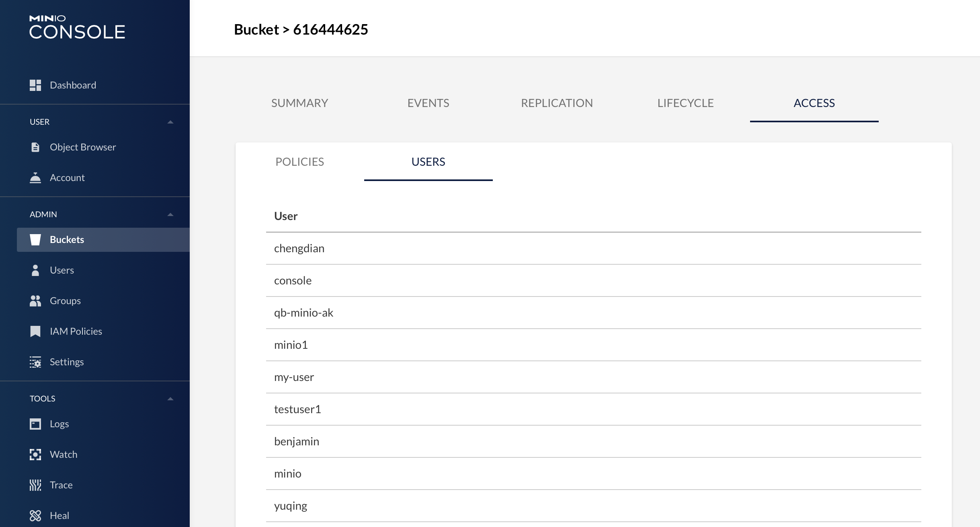Select the testuser1 row
This screenshot has height=527, width=980.
point(594,410)
